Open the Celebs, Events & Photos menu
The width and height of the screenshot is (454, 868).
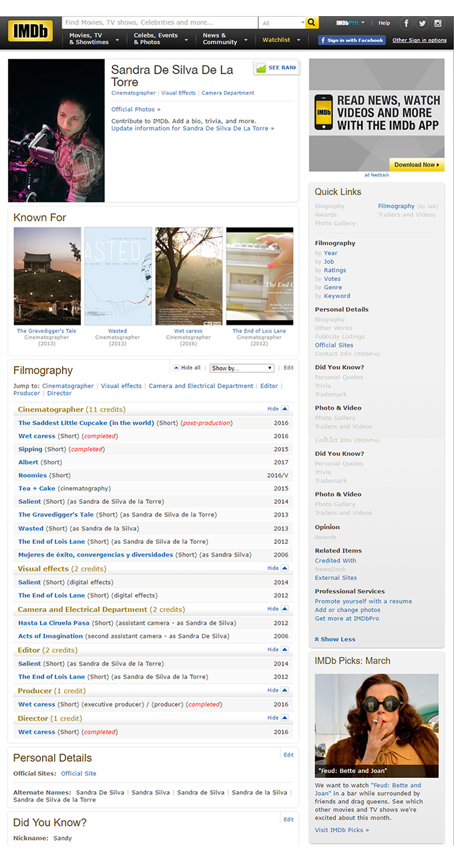point(161,39)
